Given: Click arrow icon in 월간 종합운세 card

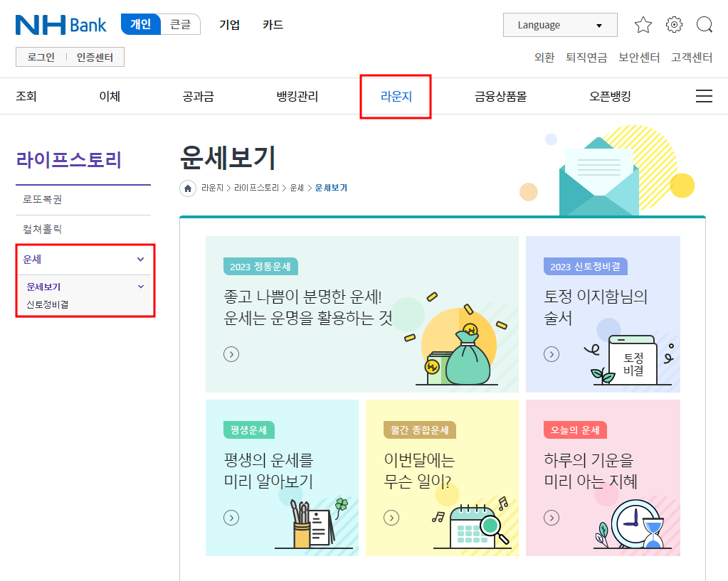Looking at the screenshot, I should click(x=391, y=518).
